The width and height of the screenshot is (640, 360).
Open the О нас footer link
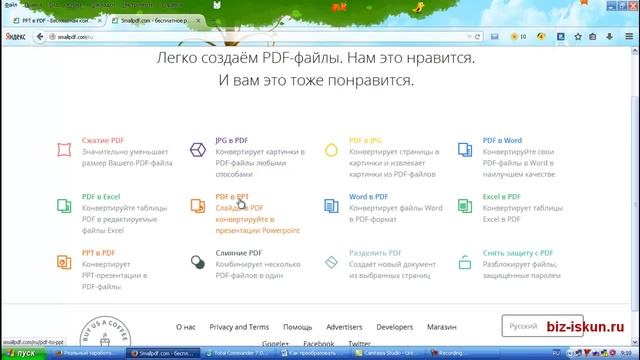tap(186, 327)
